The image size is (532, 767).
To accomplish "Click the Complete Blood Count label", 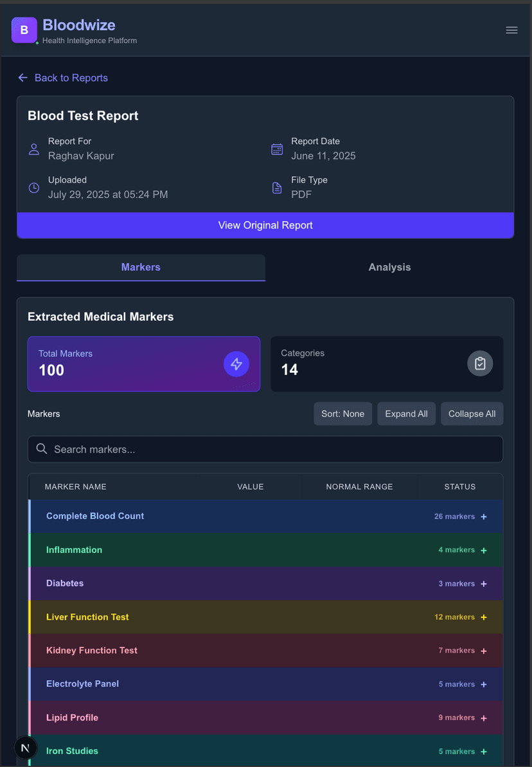I will [95, 516].
